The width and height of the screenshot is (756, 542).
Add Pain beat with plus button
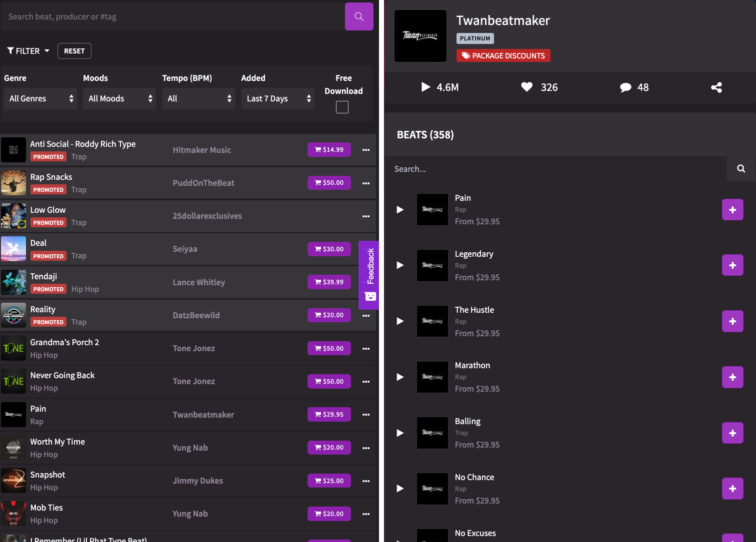(x=732, y=210)
